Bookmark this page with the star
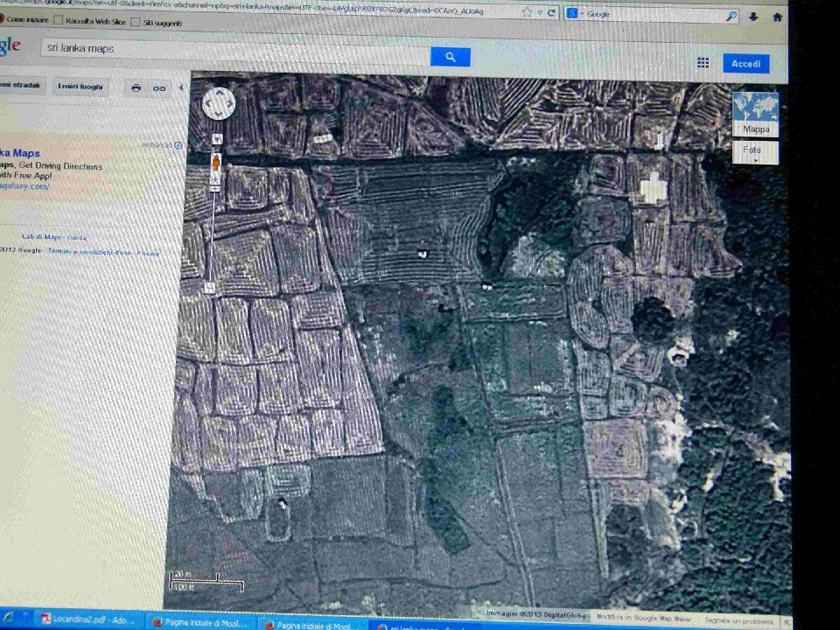 point(527,11)
